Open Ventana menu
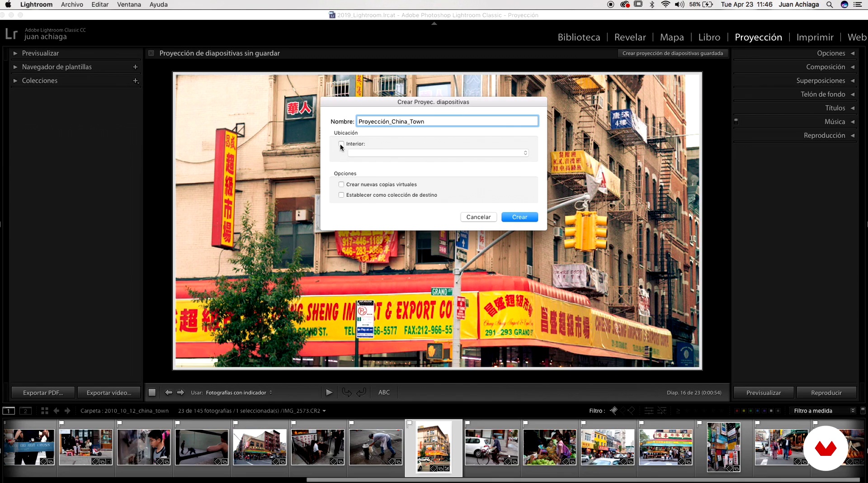 coord(129,5)
